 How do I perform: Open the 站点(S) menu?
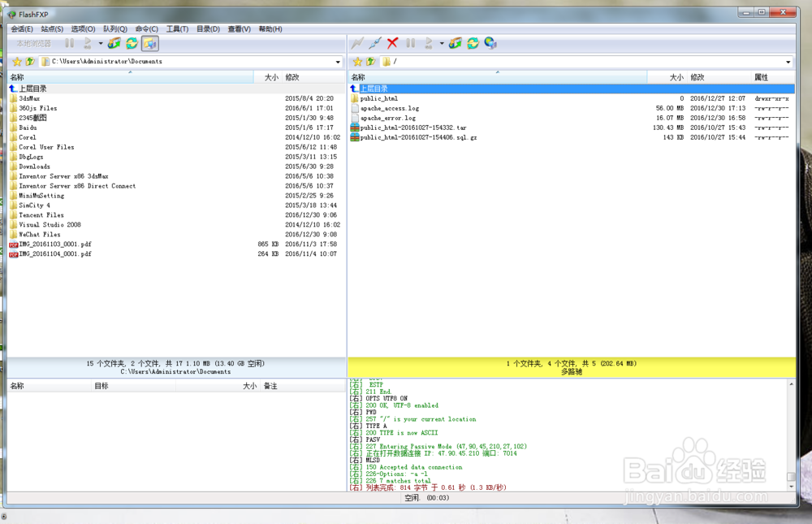(52, 29)
